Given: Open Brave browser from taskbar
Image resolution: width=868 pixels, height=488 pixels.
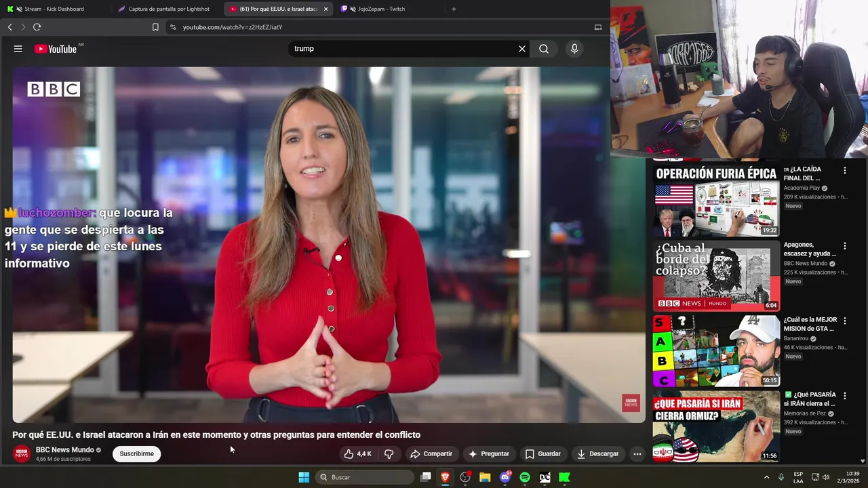Looking at the screenshot, I should coord(446,477).
